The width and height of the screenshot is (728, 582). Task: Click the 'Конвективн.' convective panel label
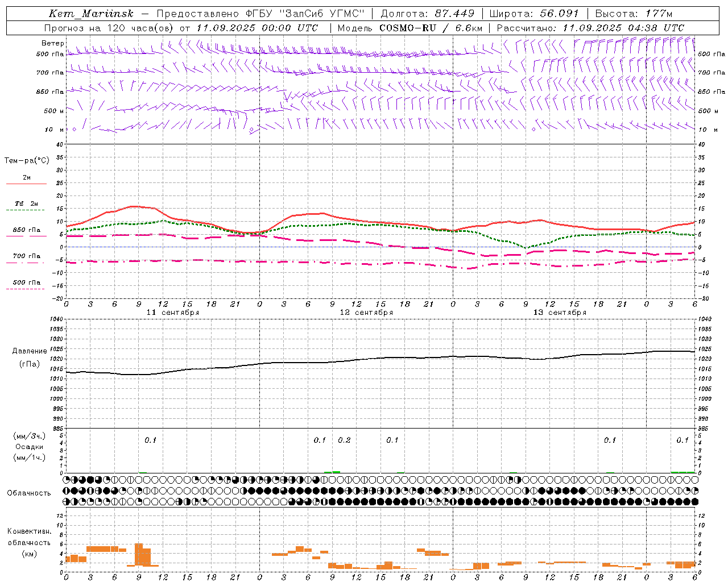pyautogui.click(x=29, y=531)
